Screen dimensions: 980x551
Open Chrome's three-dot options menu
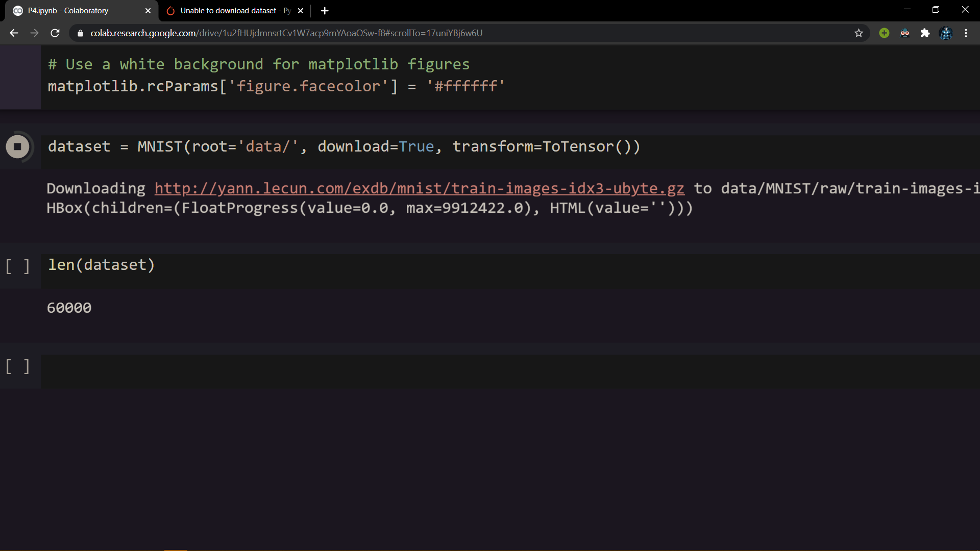pyautogui.click(x=966, y=33)
